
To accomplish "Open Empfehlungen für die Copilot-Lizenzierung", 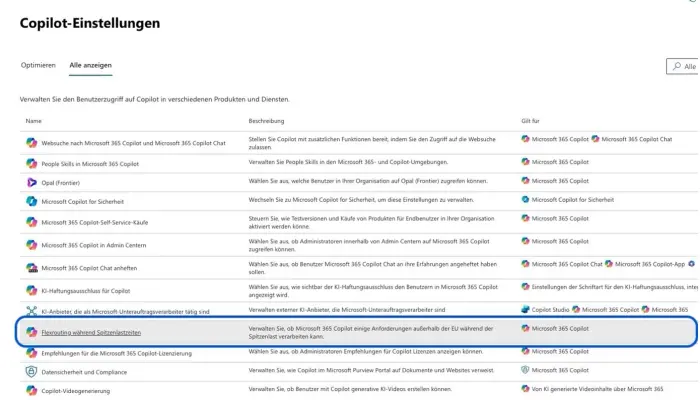I will pos(117,353).
